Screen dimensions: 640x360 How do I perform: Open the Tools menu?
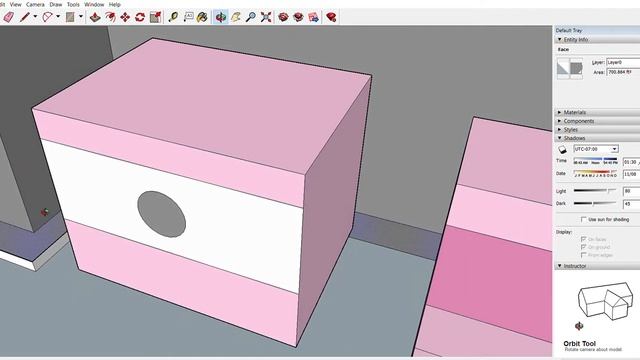click(73, 4)
